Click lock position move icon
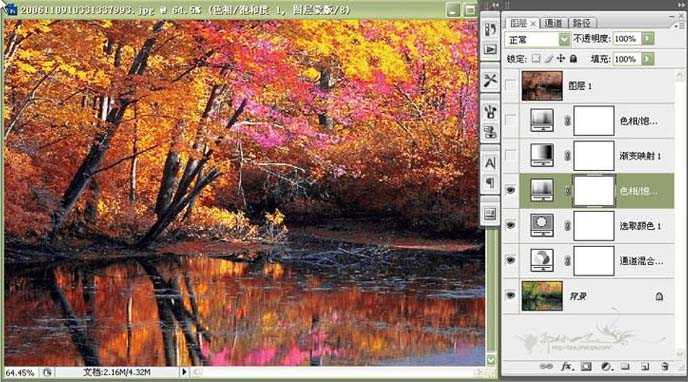688x382 pixels. 561,58
